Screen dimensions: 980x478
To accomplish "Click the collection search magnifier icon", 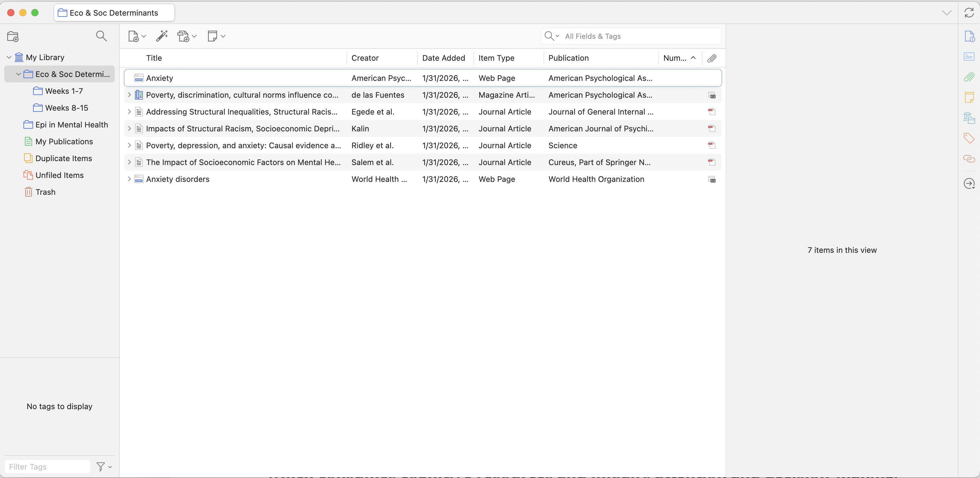I will click(x=101, y=36).
